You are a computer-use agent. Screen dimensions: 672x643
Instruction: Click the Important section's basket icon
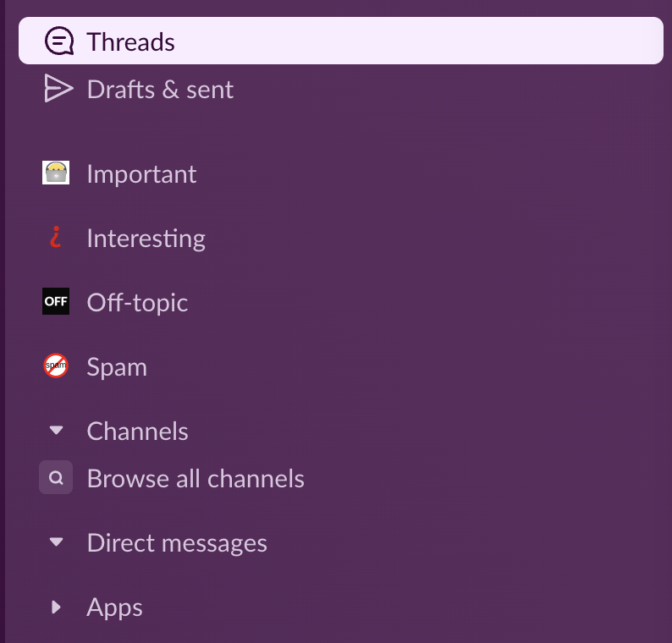[56, 173]
